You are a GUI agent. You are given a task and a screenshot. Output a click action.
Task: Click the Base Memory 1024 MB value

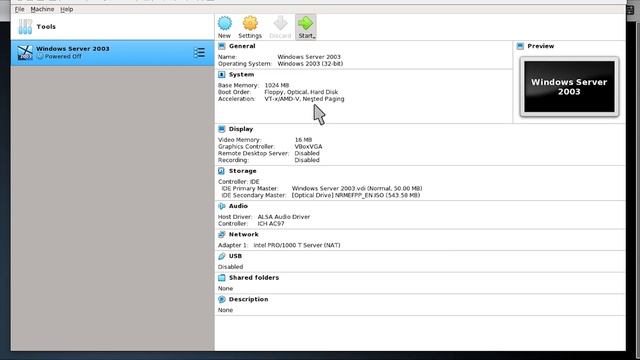(x=277, y=85)
